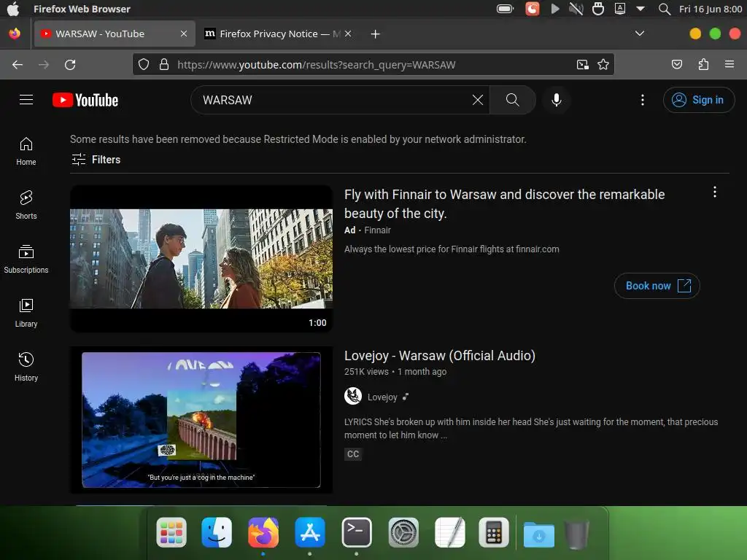This screenshot has height=560, width=747.
Task: Open the text editor from the dock
Action: 449,532
